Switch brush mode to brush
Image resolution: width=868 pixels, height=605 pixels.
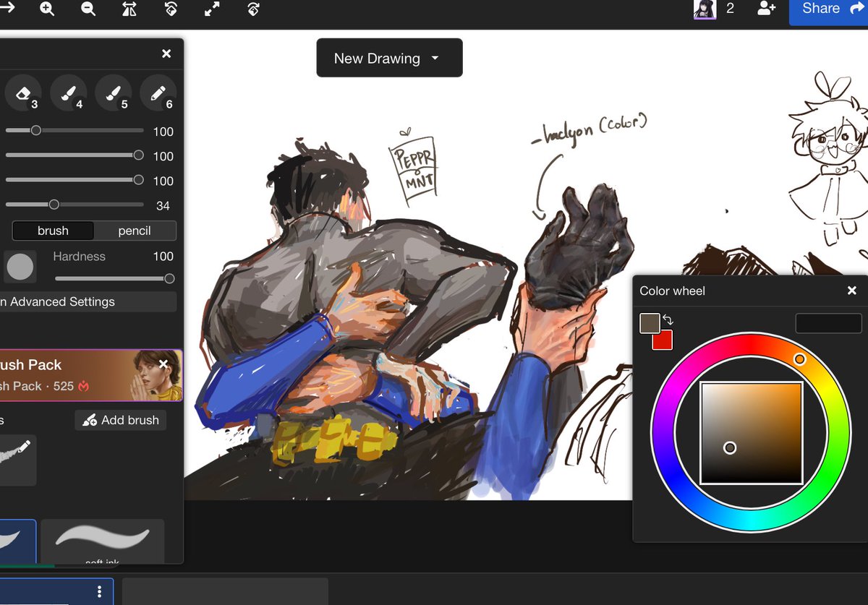tap(53, 231)
